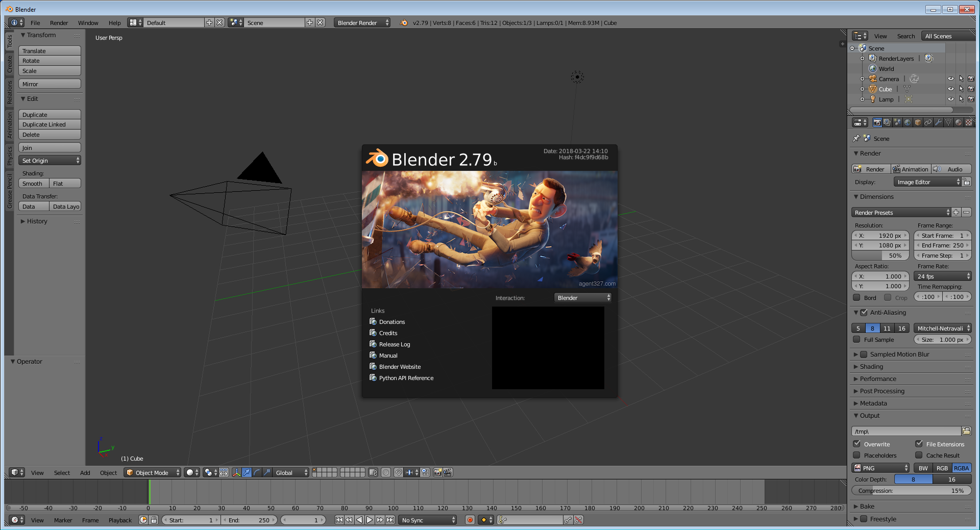
Task: Open the Python API Reference link
Action: [x=401, y=377]
